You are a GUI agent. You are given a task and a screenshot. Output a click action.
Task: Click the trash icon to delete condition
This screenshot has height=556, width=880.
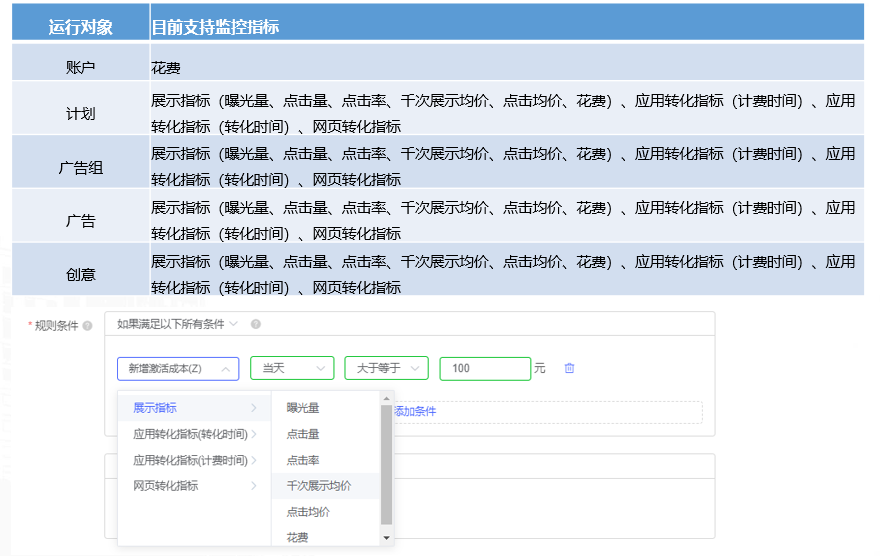coord(569,368)
